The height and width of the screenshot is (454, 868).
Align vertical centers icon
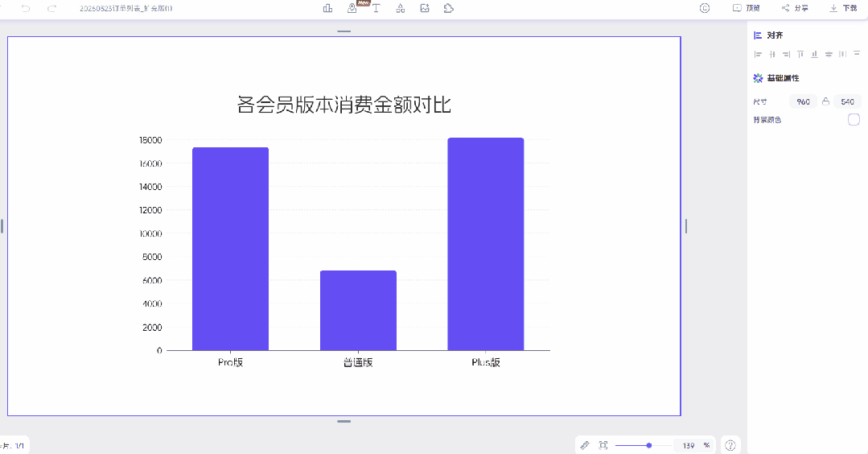829,54
